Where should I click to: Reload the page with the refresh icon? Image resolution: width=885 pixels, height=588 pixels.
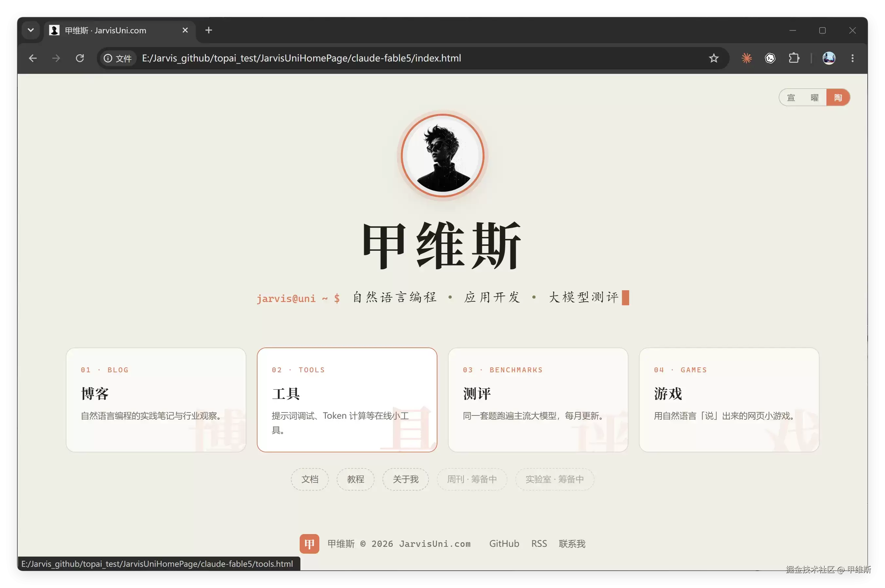[x=80, y=58]
